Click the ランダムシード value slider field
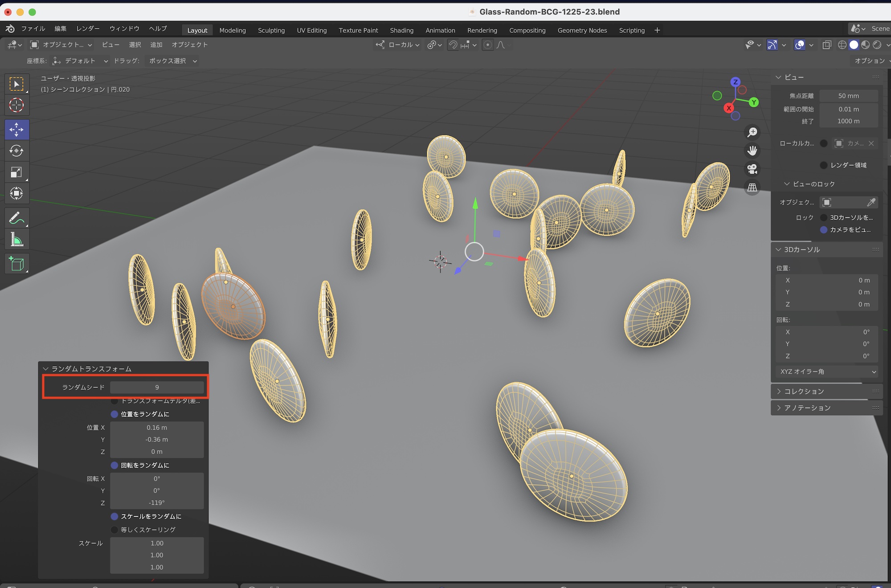Viewport: 891px width, 588px height. tap(157, 387)
